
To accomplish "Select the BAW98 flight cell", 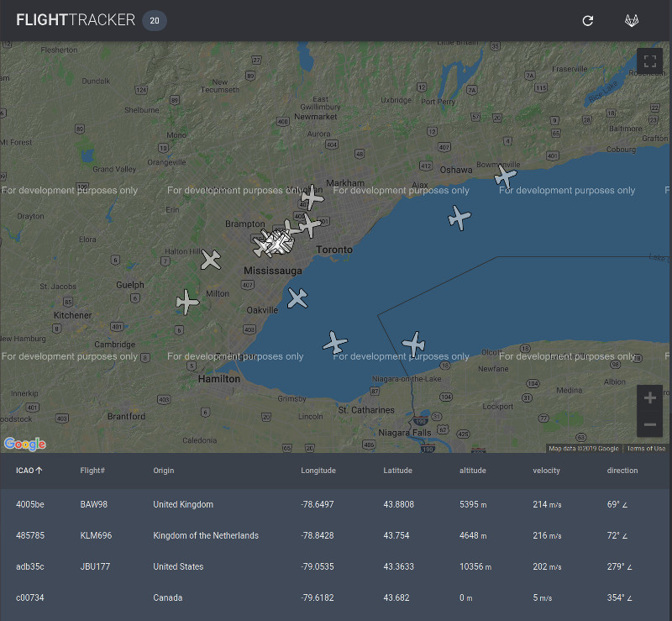I will point(94,504).
